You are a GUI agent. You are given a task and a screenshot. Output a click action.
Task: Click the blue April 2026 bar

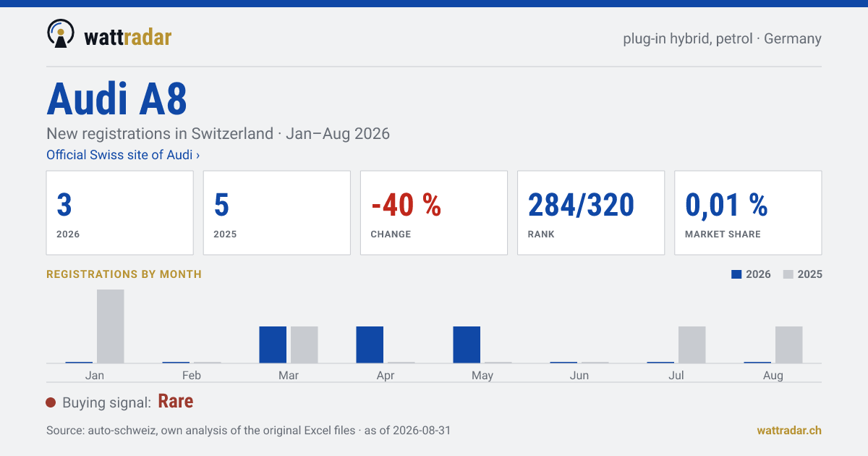370,345
